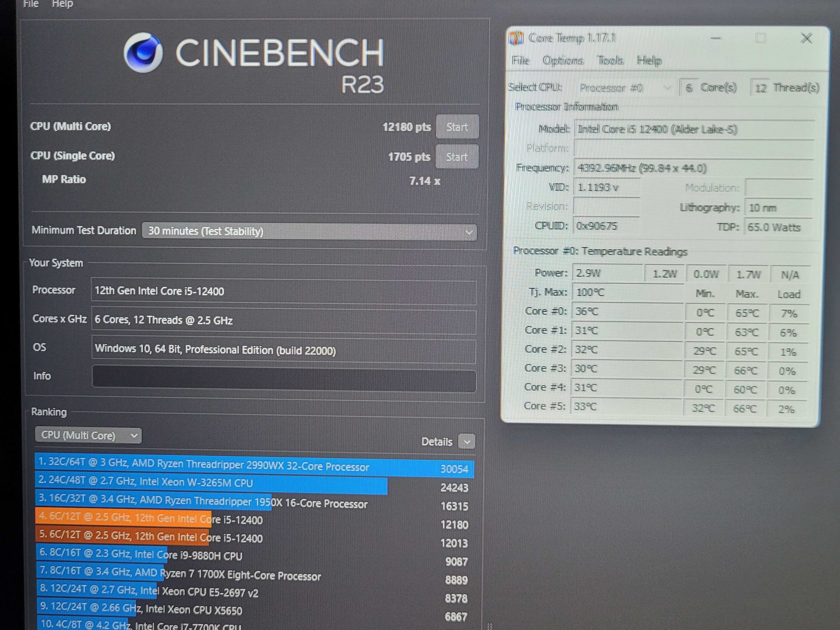The height and width of the screenshot is (630, 840).
Task: Minimize the Core Temp window
Action: [716, 38]
